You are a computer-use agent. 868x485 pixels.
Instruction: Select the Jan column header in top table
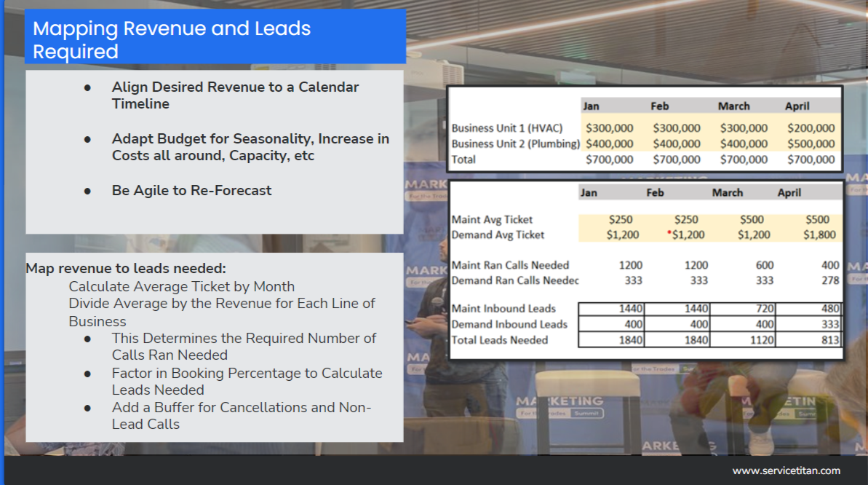pos(591,106)
